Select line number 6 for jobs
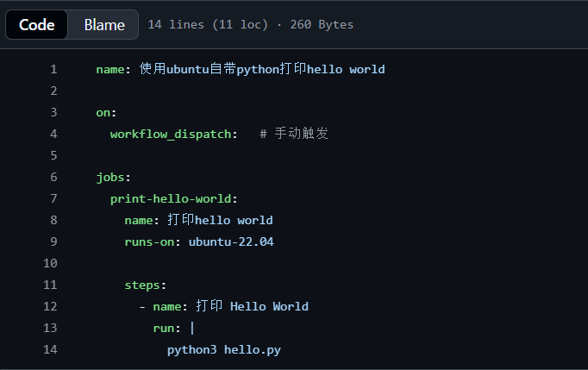 point(53,177)
